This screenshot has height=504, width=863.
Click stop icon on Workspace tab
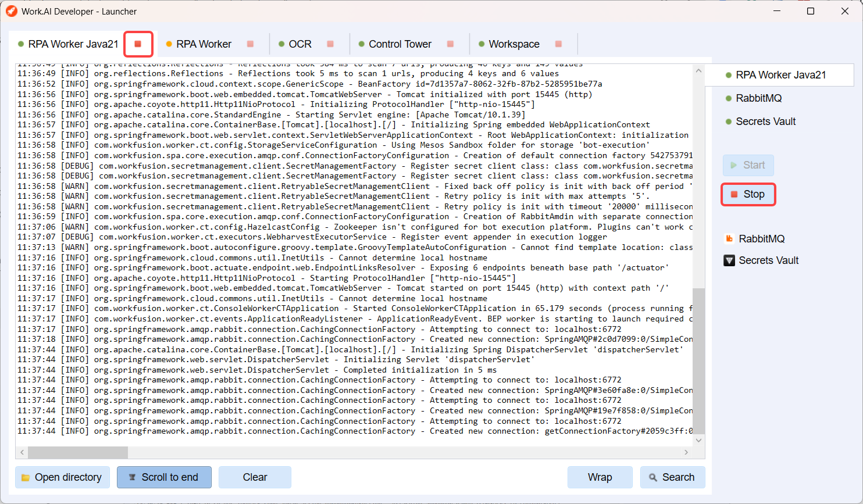[x=558, y=44]
